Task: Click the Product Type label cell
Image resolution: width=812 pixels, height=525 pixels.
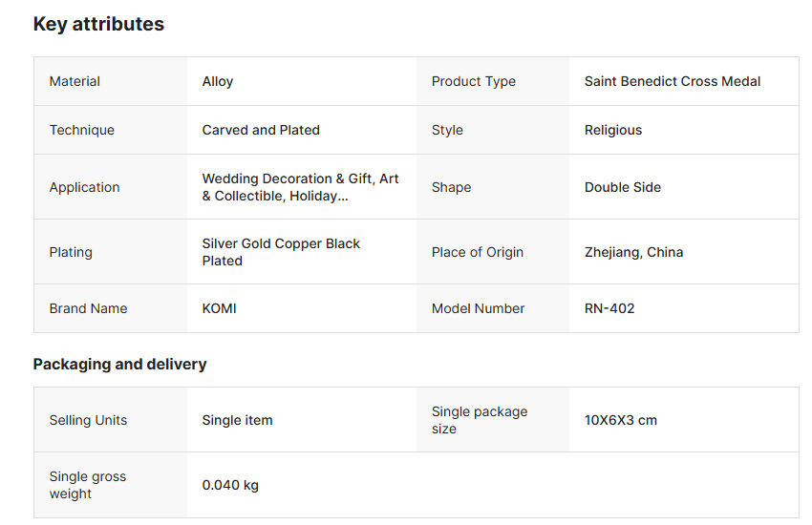Action: [x=474, y=82]
